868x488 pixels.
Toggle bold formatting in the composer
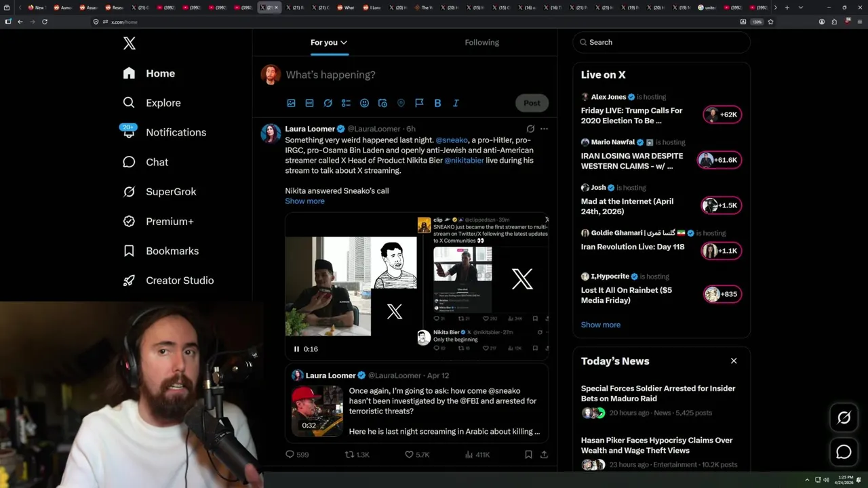tap(437, 103)
